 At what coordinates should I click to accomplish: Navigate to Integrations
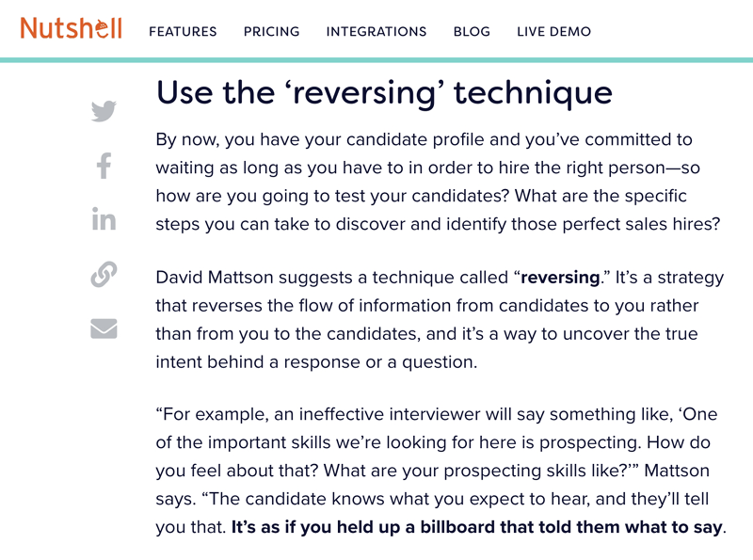click(x=376, y=32)
